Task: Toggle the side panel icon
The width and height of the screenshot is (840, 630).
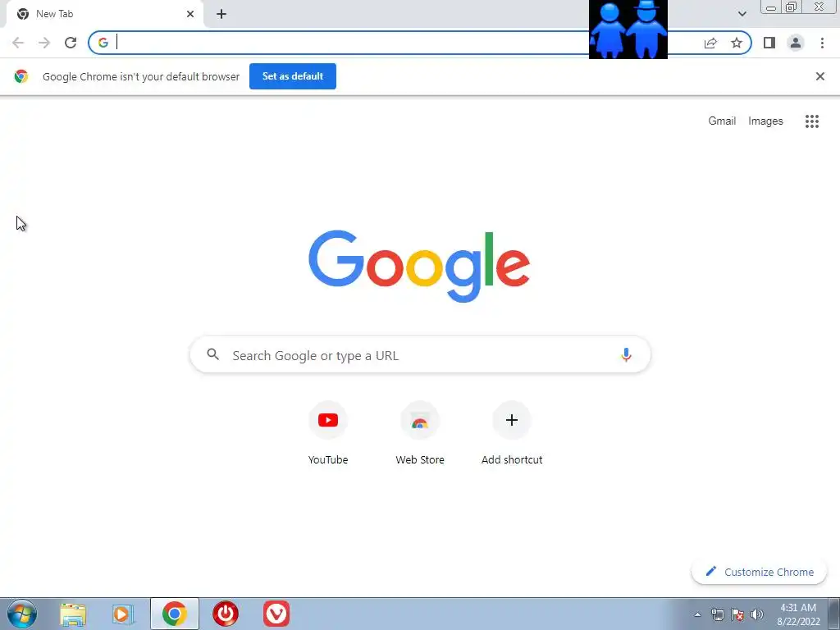Action: pos(769,43)
